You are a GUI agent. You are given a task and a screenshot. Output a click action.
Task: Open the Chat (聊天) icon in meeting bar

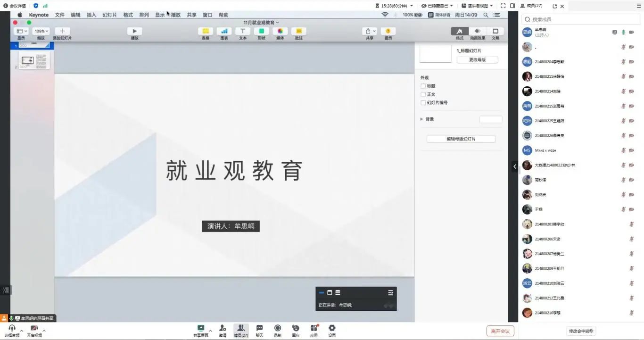coord(259,328)
